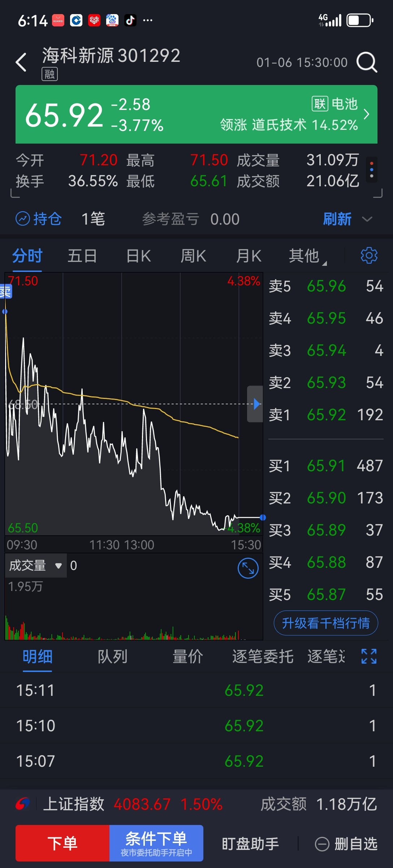Collapse order book with blue arrow handle

coord(255,404)
